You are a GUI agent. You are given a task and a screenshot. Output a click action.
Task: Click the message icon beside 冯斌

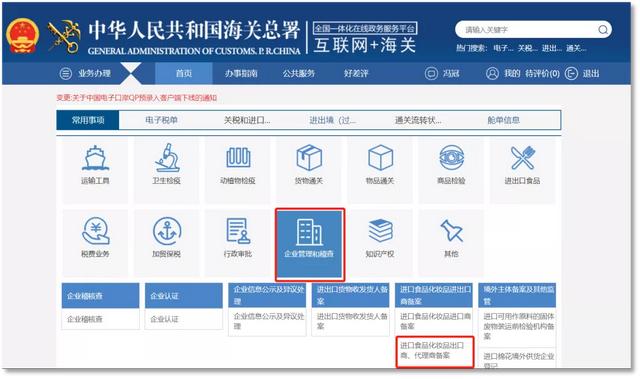[x=431, y=73]
